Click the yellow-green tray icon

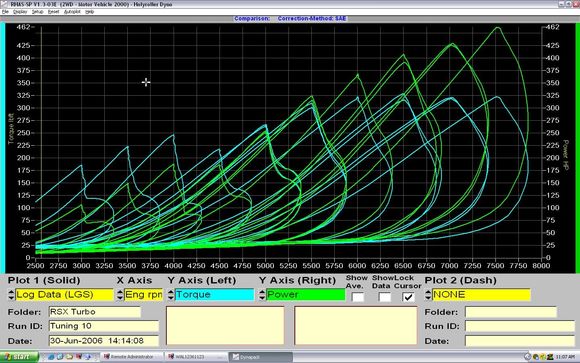click(543, 357)
